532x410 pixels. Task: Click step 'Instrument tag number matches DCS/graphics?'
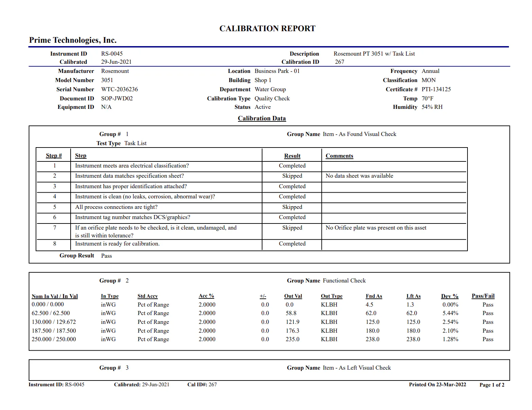pos(132,217)
